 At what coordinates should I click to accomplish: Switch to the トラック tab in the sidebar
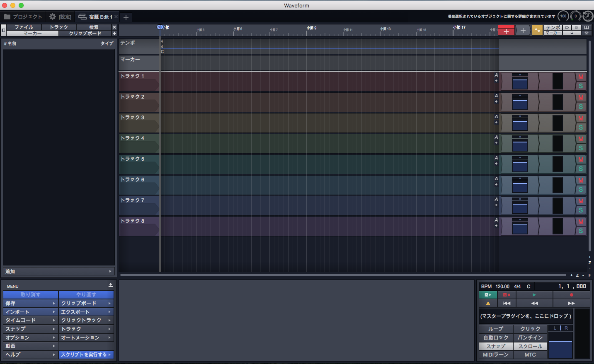[x=59, y=27]
